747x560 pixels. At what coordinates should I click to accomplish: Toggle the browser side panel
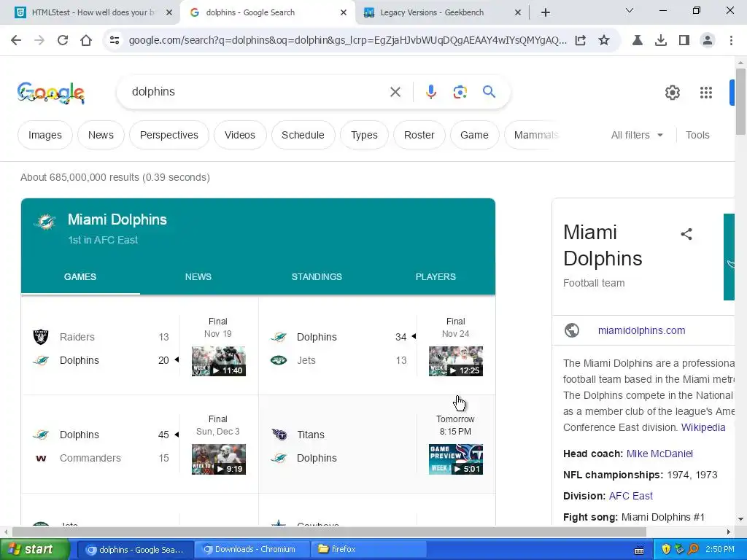(x=684, y=41)
